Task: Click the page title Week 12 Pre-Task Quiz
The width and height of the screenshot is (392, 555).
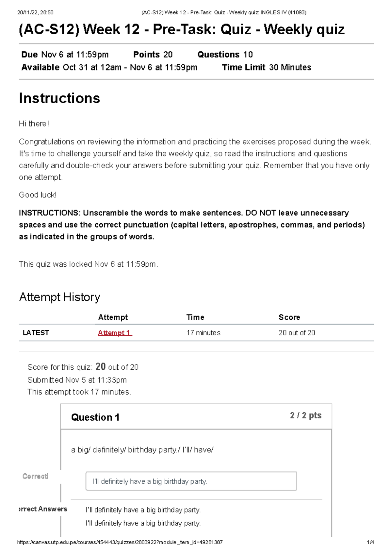Action: (x=182, y=29)
